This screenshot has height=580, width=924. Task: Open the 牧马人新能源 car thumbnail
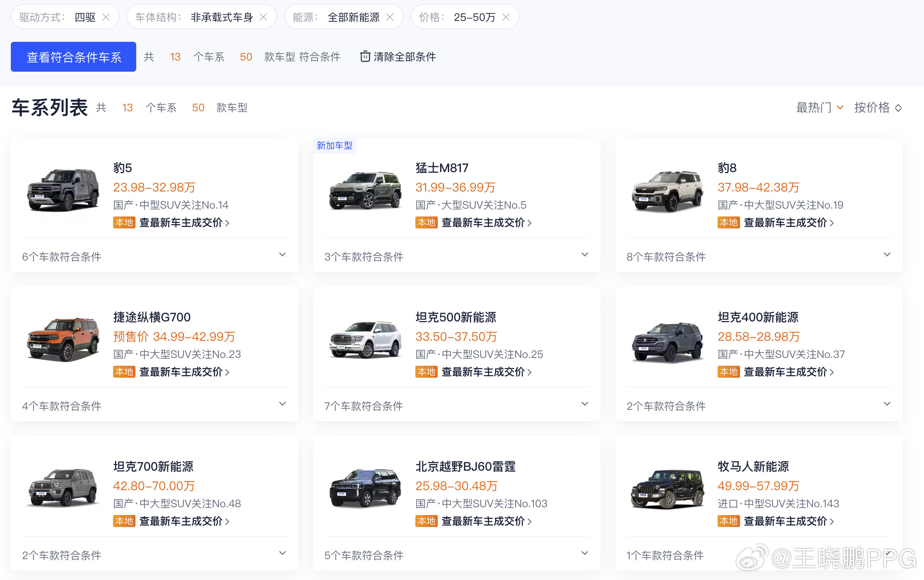(668, 489)
